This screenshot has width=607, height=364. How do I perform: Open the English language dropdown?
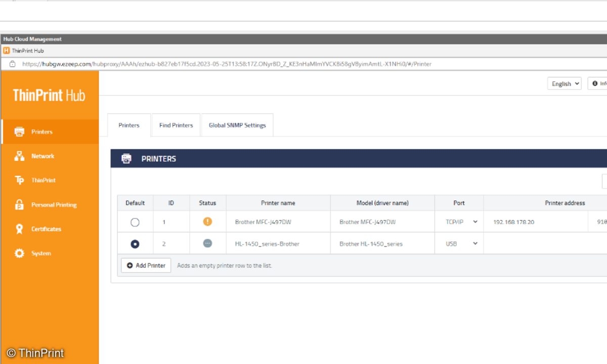click(564, 84)
